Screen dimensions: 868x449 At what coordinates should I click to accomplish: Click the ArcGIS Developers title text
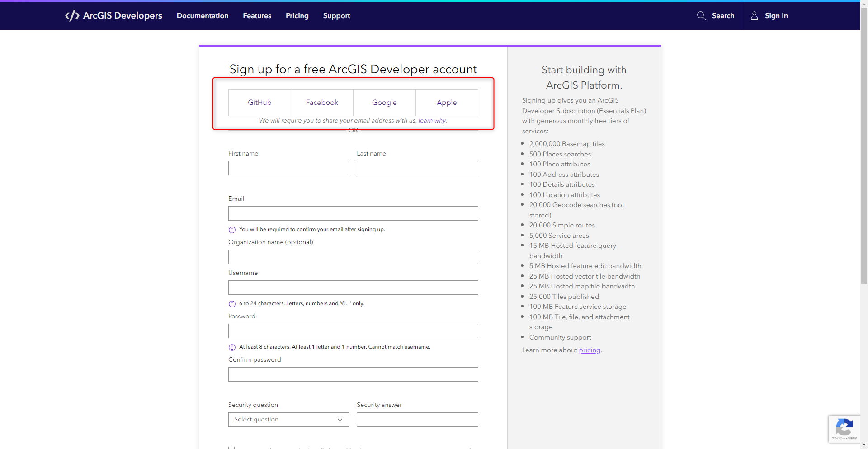coord(123,16)
